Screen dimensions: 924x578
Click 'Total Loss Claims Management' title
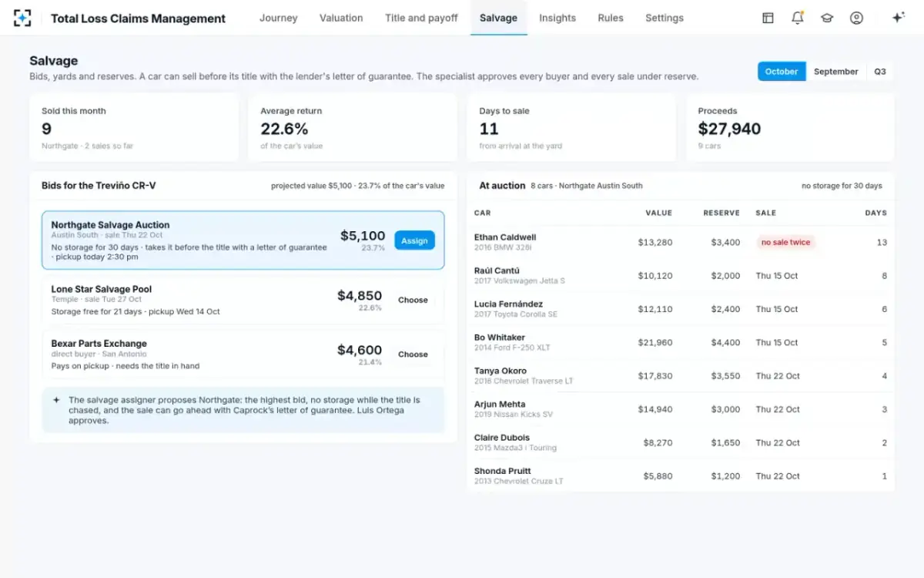click(x=139, y=18)
